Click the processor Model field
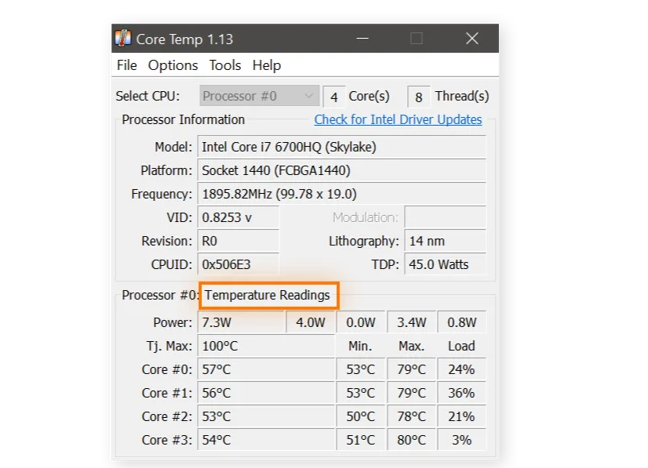648x468 pixels. tap(341, 147)
